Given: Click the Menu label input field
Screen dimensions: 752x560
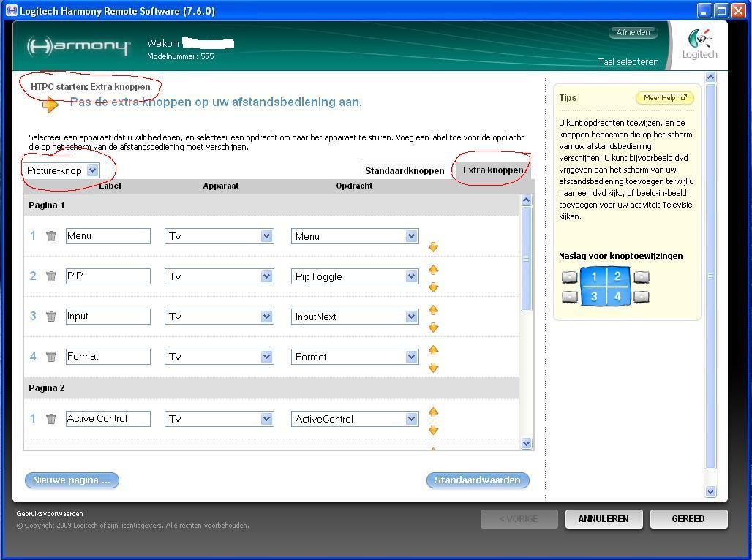Looking at the screenshot, I should click(x=108, y=236).
